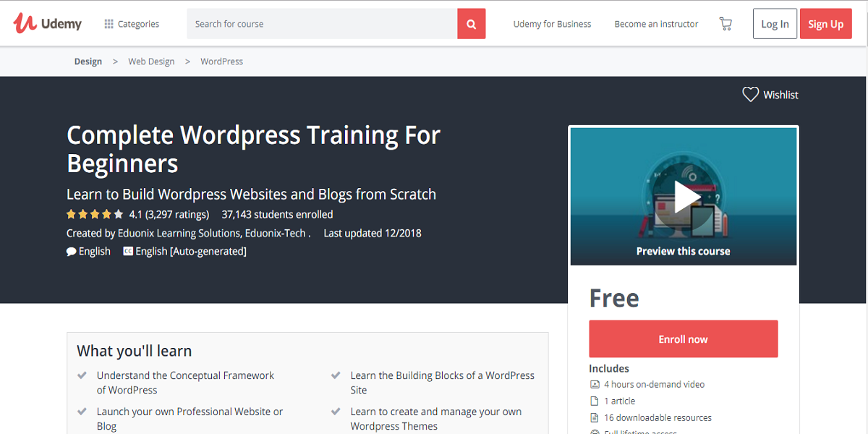868x434 pixels.
Task: Click the Wishlist heart icon
Action: (x=751, y=95)
